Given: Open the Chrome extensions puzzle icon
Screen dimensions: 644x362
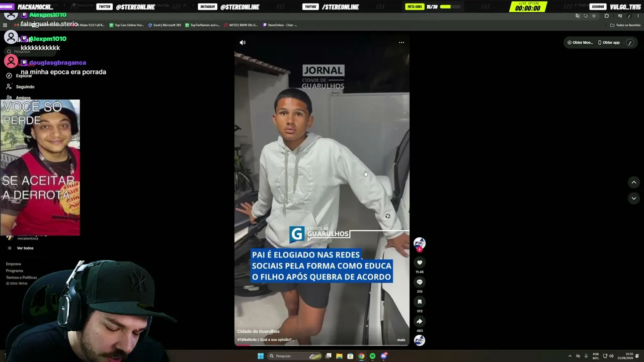Looking at the screenshot, I should click(606, 16).
